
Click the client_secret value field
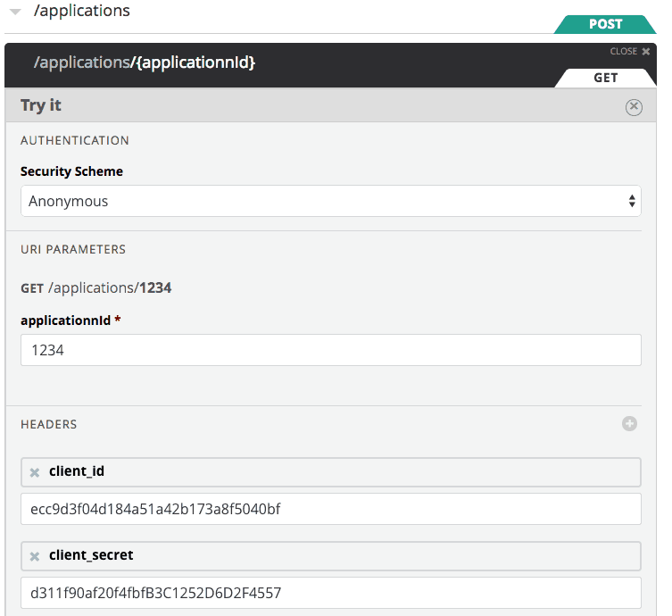click(331, 593)
